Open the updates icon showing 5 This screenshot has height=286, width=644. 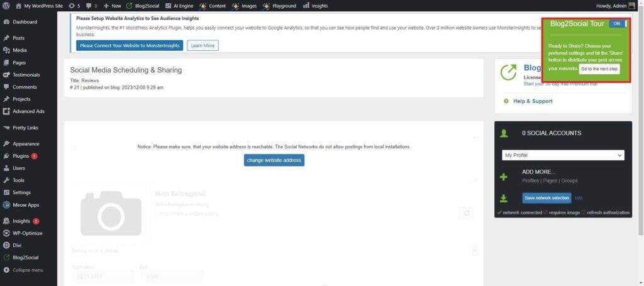[74, 6]
